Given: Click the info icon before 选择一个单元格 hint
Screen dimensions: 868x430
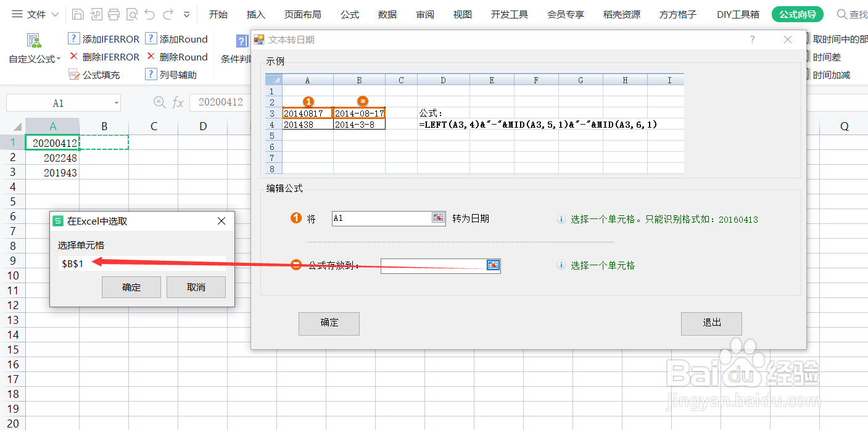Looking at the screenshot, I should (x=561, y=265).
